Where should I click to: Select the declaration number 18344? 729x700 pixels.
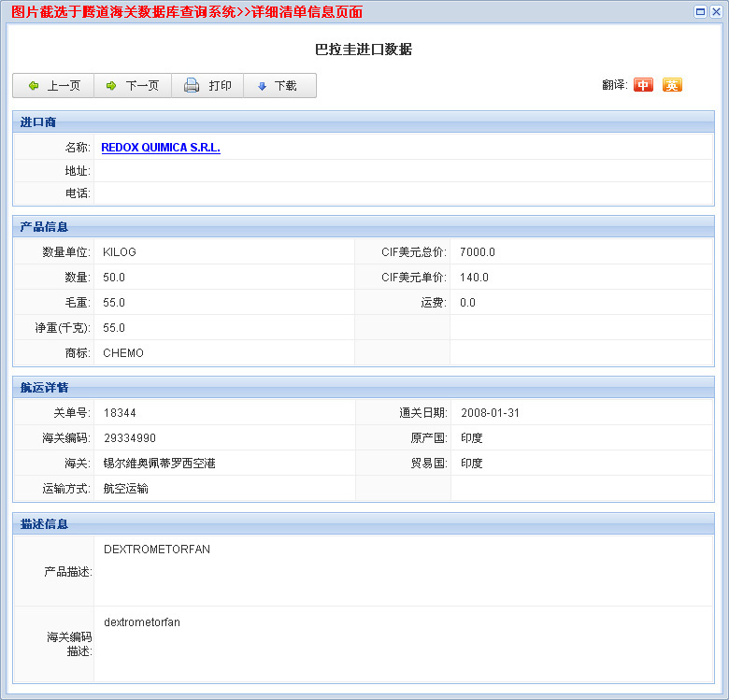[x=120, y=413]
